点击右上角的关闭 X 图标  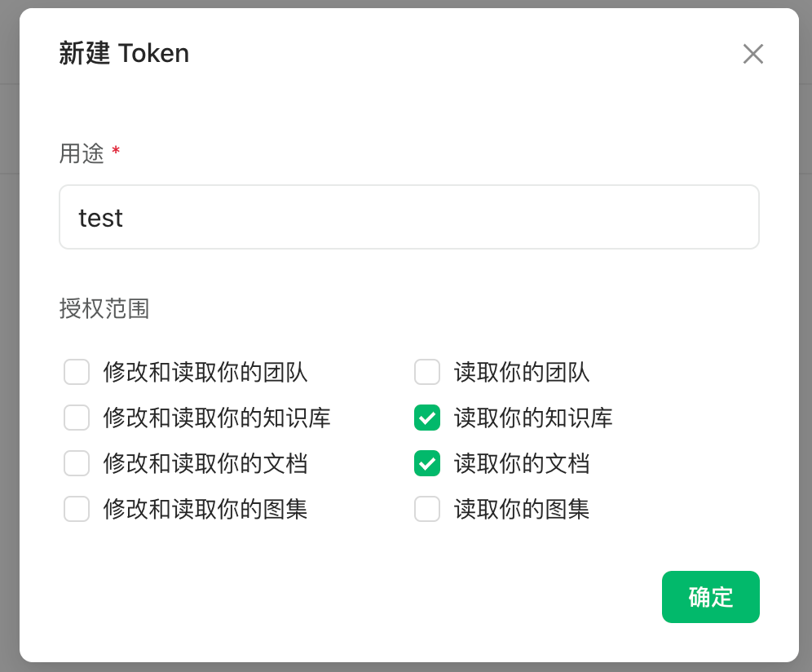click(x=752, y=54)
